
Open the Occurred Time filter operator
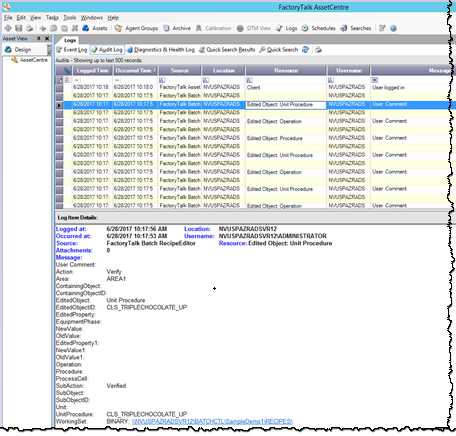pyautogui.click(x=117, y=80)
